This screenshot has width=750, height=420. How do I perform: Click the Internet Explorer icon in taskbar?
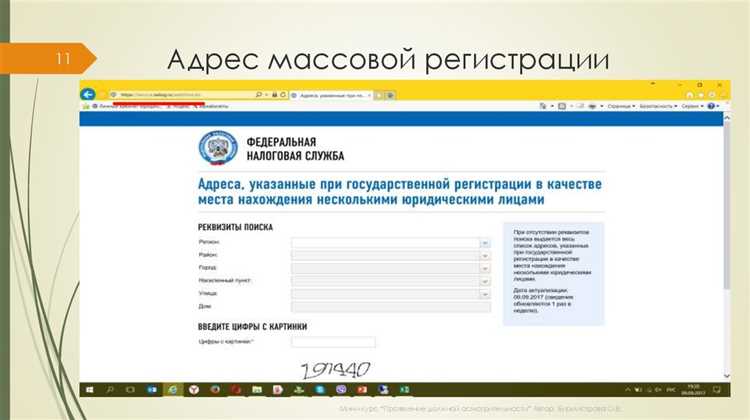tap(173, 390)
